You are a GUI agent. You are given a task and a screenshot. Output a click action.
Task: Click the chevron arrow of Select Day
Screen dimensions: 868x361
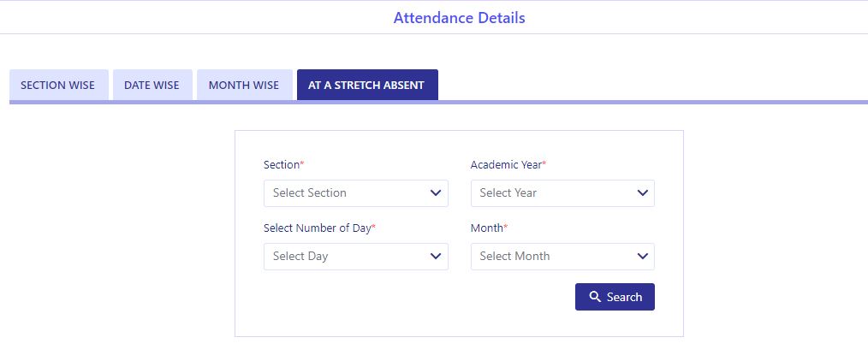coord(436,257)
